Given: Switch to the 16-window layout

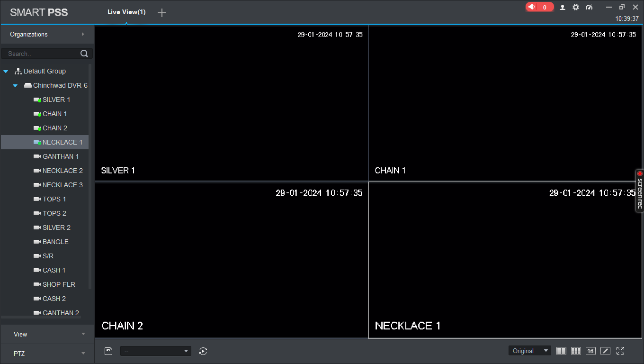Looking at the screenshot, I should (590, 351).
